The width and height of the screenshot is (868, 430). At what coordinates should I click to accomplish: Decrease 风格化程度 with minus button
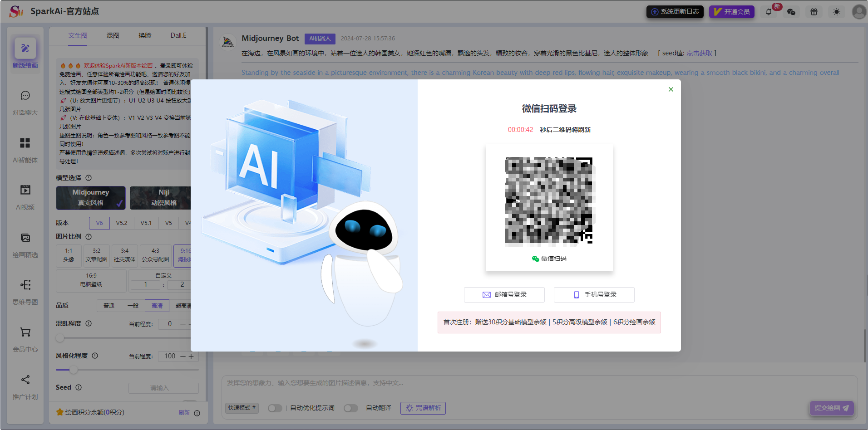tap(183, 357)
